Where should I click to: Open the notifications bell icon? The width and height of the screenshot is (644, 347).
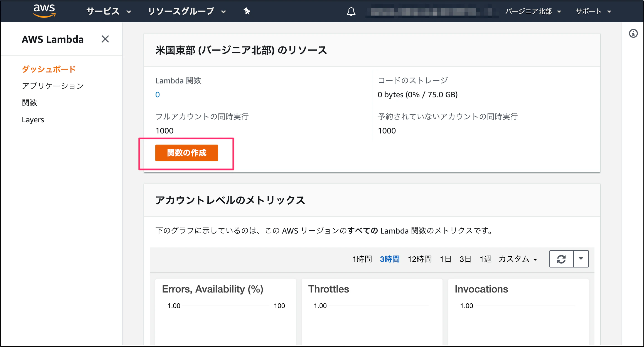coord(351,11)
